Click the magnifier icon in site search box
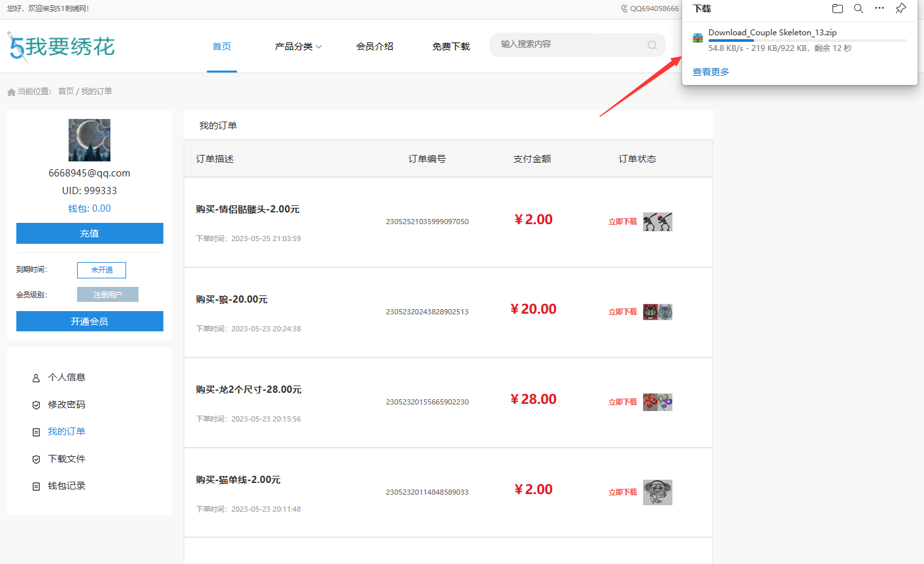The image size is (924, 564). (652, 45)
